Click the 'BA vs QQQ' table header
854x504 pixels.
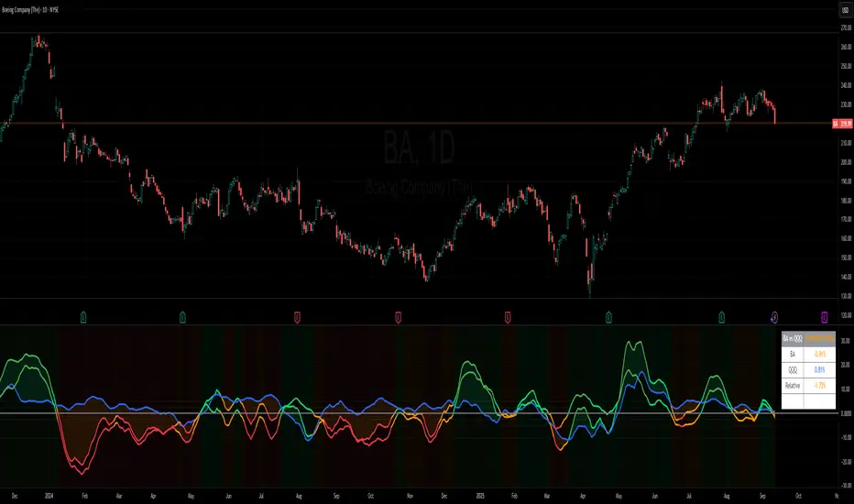[x=793, y=339]
